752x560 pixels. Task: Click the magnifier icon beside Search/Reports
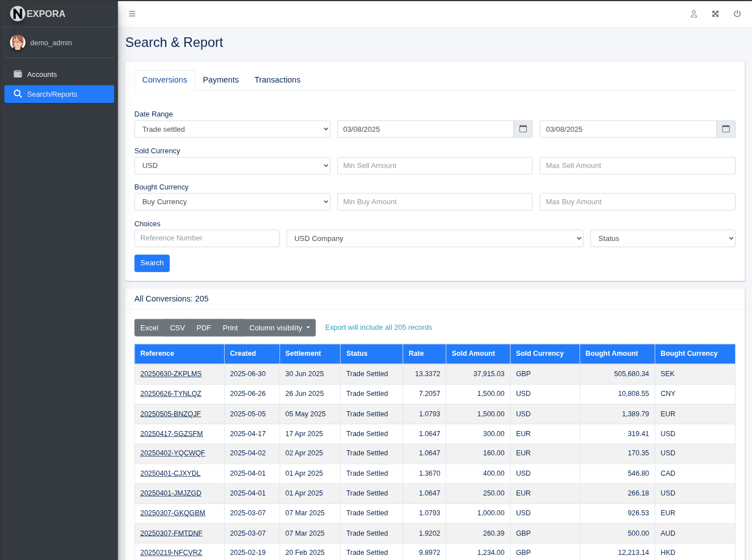[17, 94]
